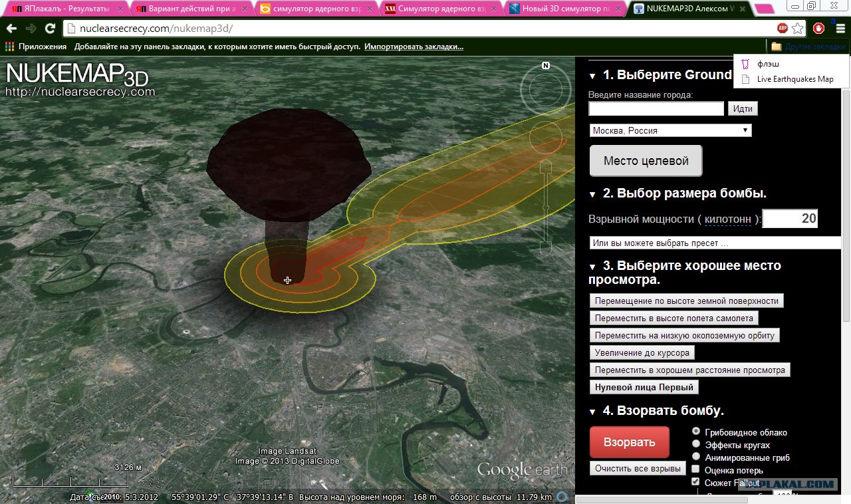Click the red stop-hand extension icon
The image size is (851, 504).
point(819,29)
